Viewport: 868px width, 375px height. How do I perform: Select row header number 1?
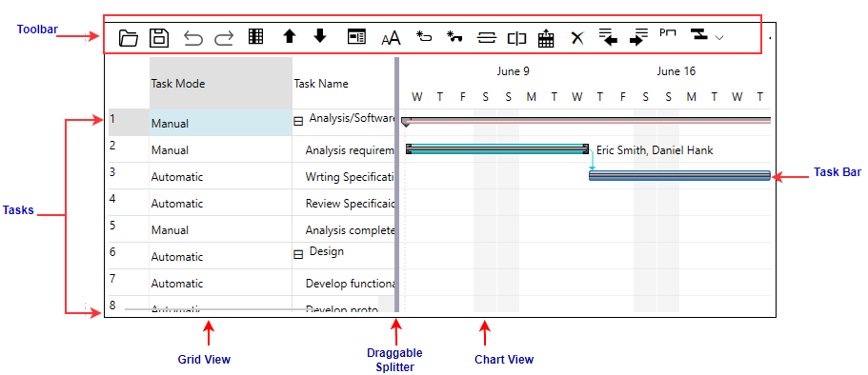coord(129,122)
